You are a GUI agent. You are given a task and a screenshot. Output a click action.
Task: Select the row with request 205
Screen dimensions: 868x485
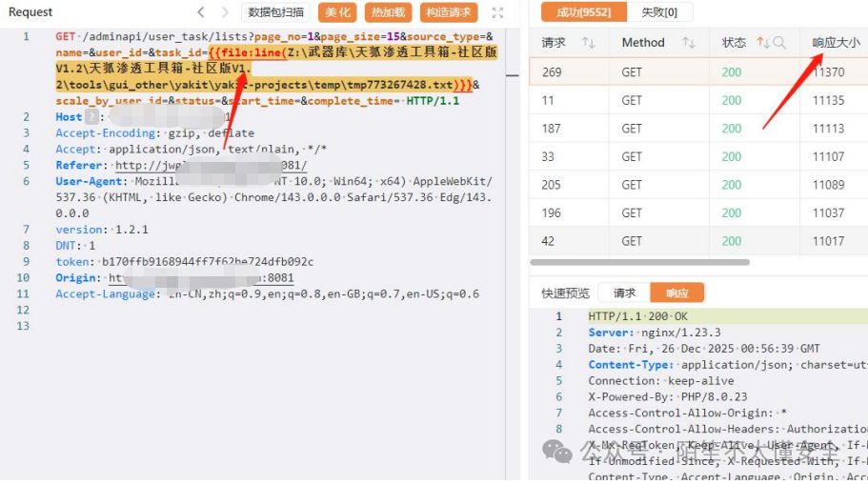coord(698,185)
